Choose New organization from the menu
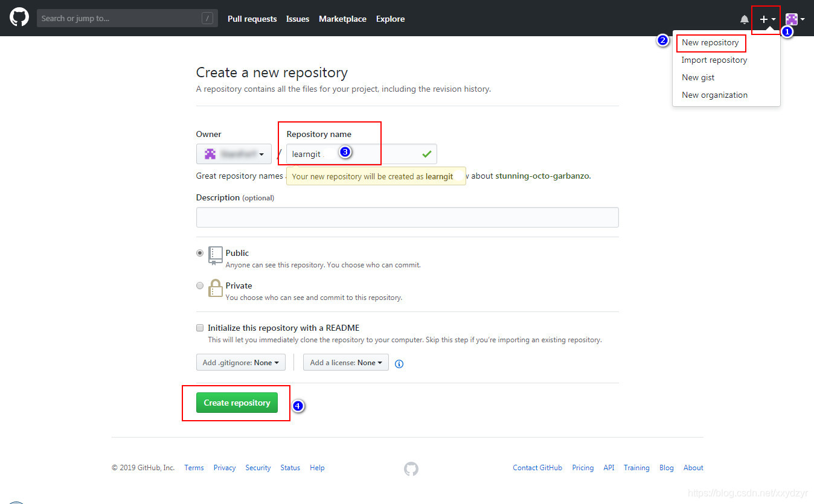The width and height of the screenshot is (814, 504). pyautogui.click(x=714, y=95)
